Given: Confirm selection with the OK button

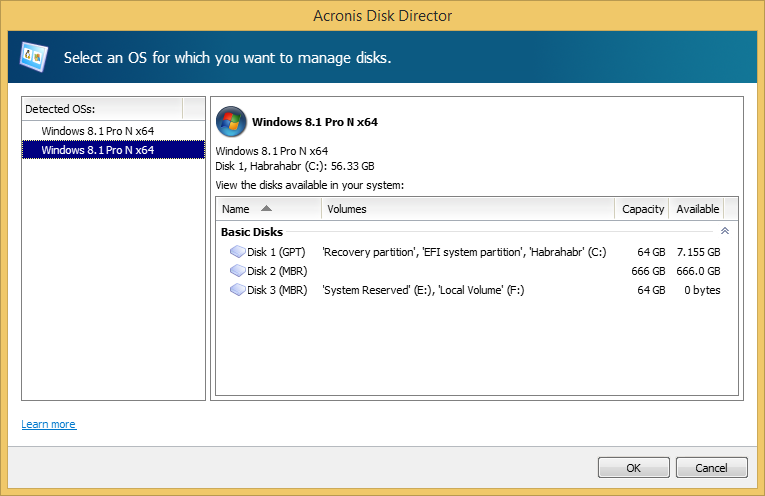Looking at the screenshot, I should (x=633, y=467).
